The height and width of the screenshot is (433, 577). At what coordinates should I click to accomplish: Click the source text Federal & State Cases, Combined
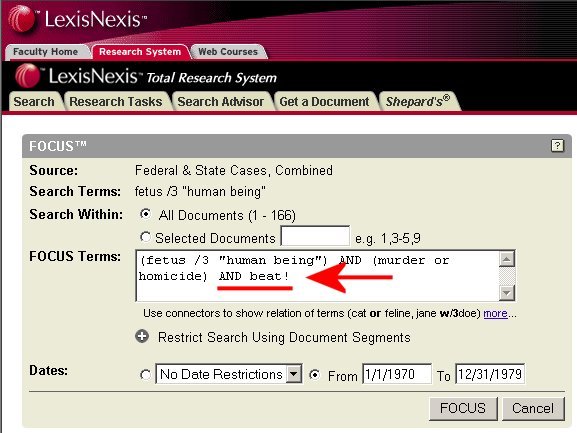[x=234, y=170]
